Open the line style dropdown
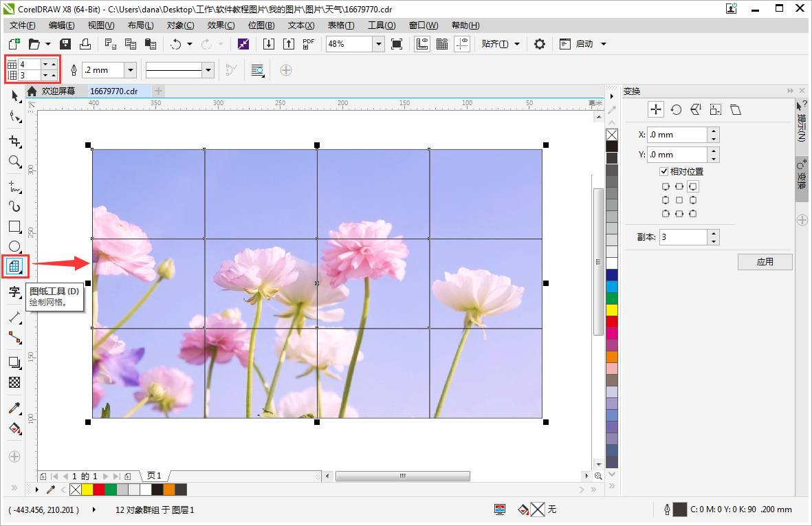 (208, 70)
